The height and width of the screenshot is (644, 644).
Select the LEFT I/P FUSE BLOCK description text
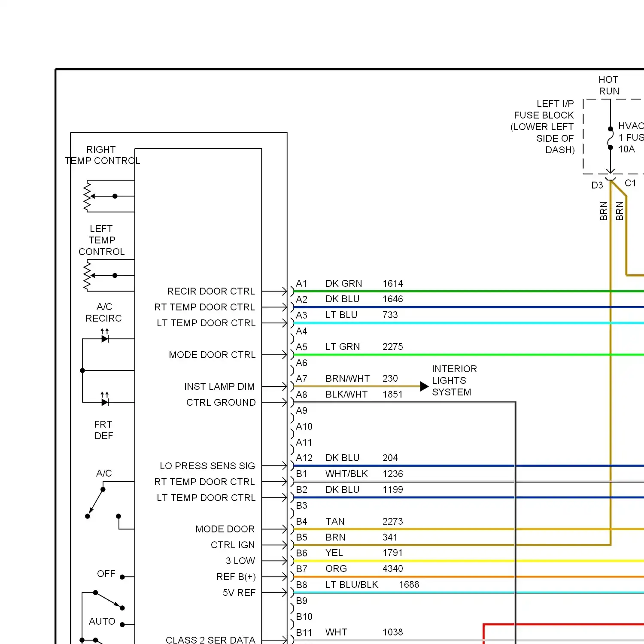coord(542,127)
